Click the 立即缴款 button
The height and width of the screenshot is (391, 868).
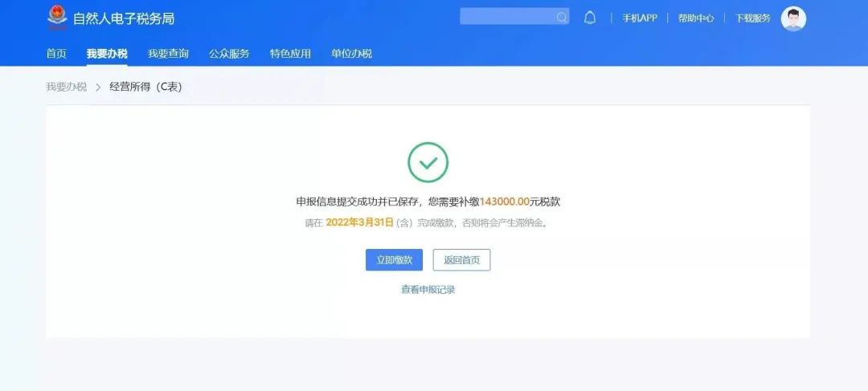(x=394, y=260)
